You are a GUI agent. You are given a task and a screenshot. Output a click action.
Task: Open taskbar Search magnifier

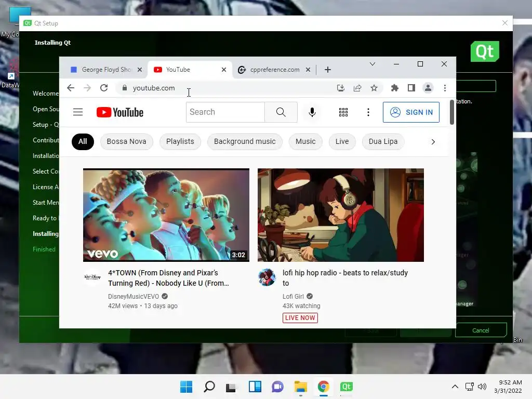(x=209, y=387)
